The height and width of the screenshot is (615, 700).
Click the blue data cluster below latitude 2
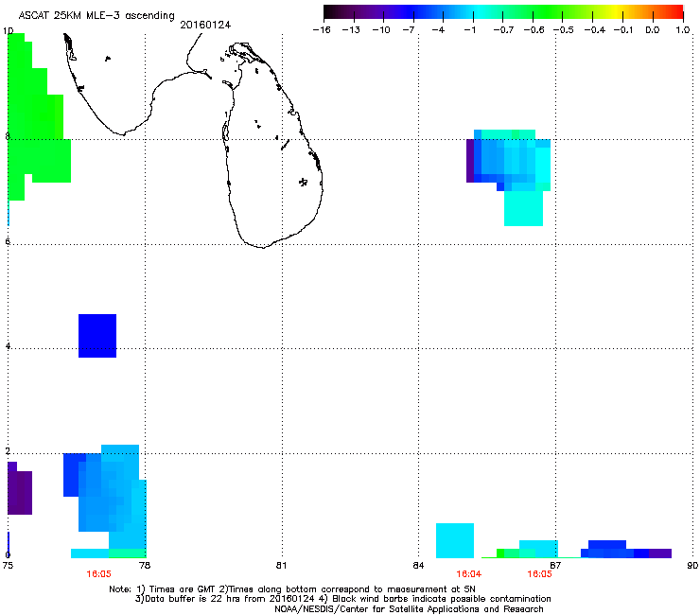pyautogui.click(x=105, y=501)
